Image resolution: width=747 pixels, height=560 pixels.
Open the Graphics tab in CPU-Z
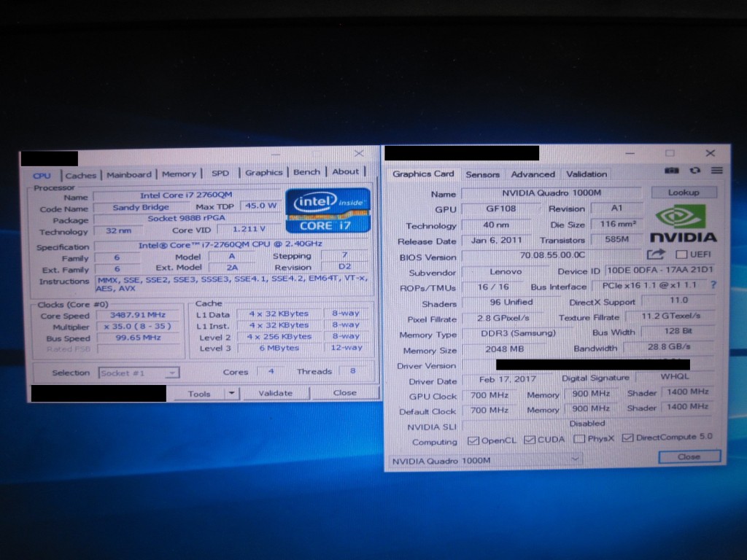point(264,172)
